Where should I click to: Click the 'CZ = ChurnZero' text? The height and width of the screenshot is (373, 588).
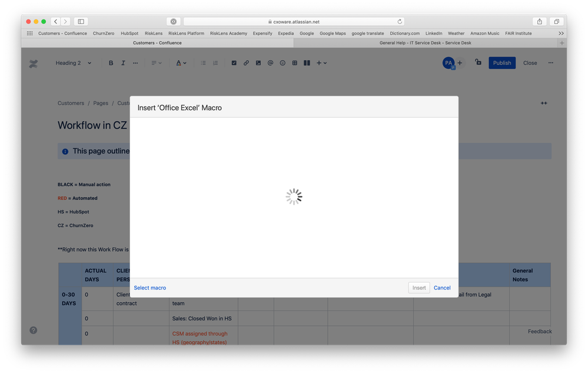tap(75, 225)
